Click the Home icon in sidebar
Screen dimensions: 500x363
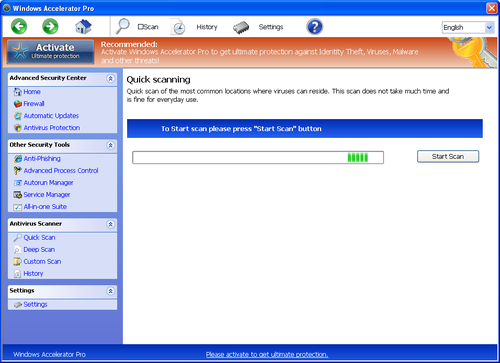[x=18, y=92]
